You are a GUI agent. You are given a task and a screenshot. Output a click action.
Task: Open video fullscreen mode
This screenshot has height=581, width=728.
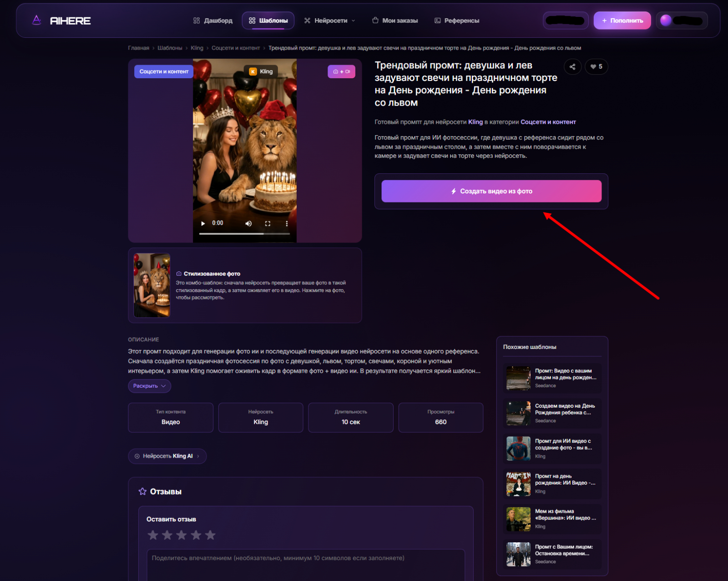(x=268, y=223)
